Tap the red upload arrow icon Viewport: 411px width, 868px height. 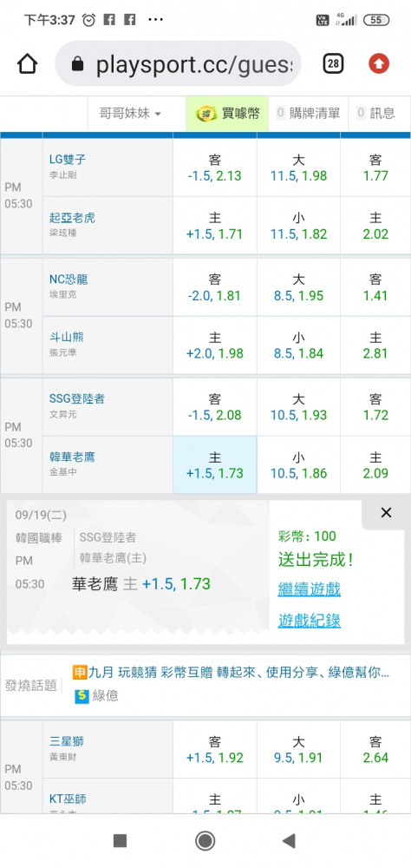coord(379,64)
